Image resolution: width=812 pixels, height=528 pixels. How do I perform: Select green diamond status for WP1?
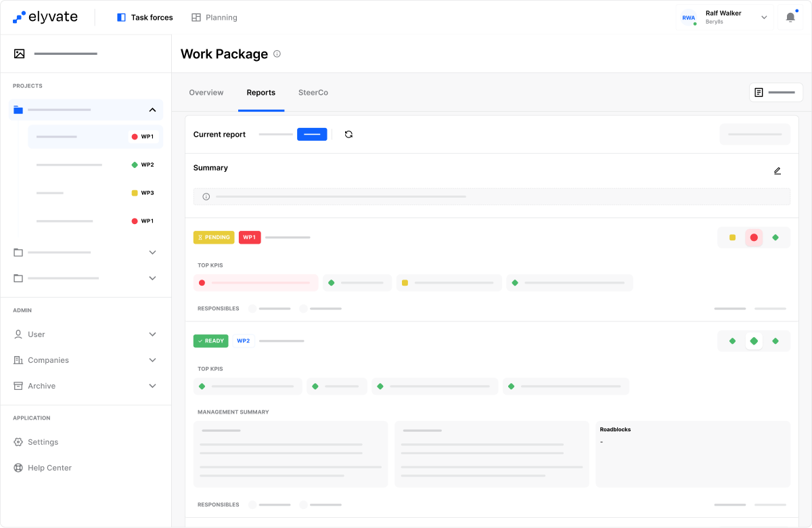pos(775,238)
